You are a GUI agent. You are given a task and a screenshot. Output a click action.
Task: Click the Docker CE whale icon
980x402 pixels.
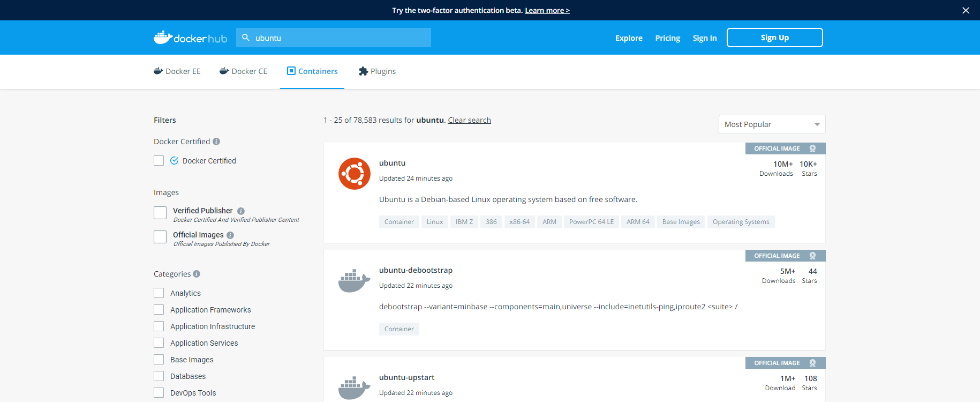[224, 71]
